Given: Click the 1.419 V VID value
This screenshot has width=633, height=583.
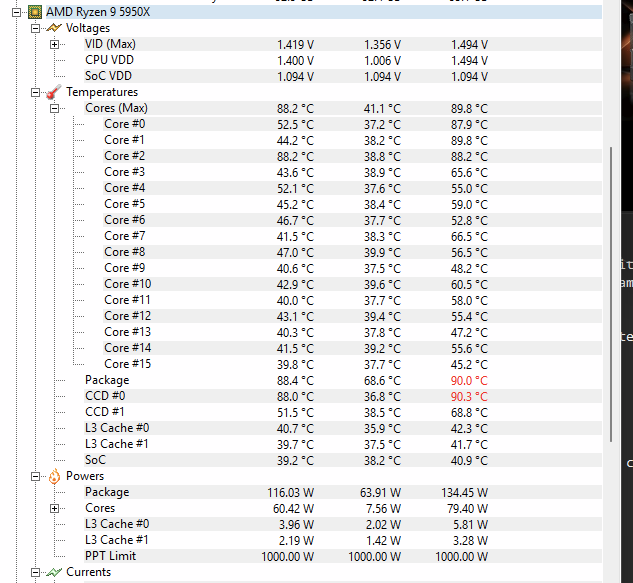Looking at the screenshot, I should [296, 45].
